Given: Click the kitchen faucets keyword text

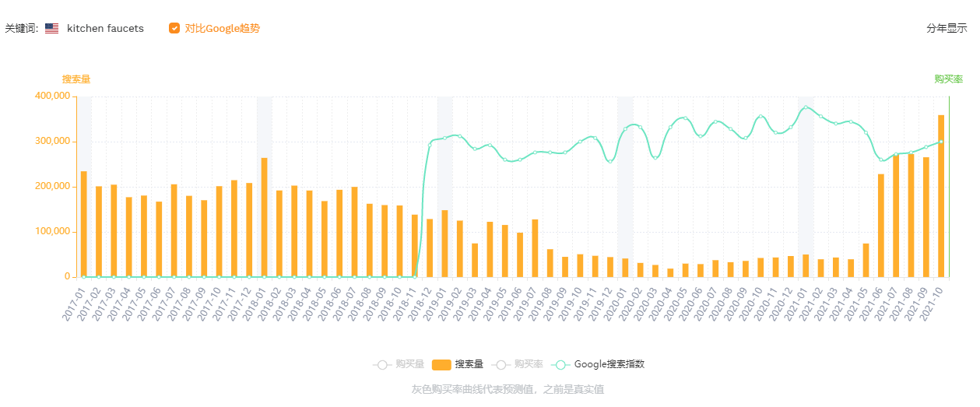Looking at the screenshot, I should [x=105, y=29].
